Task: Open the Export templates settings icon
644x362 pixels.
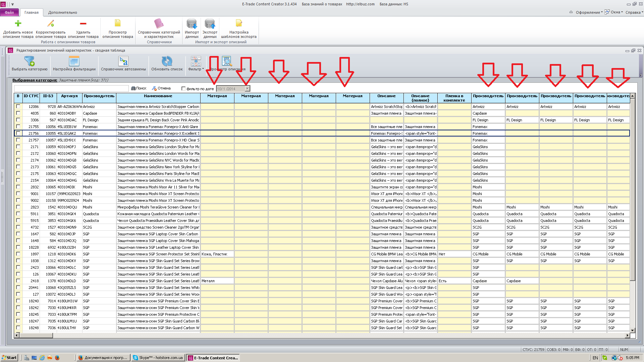Action: tap(239, 23)
